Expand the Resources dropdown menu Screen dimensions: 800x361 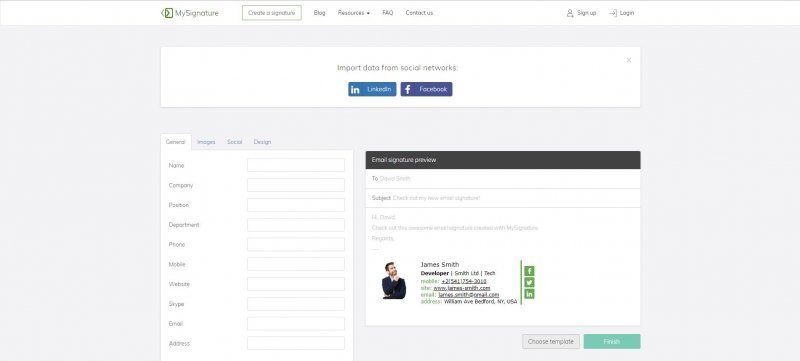click(354, 13)
